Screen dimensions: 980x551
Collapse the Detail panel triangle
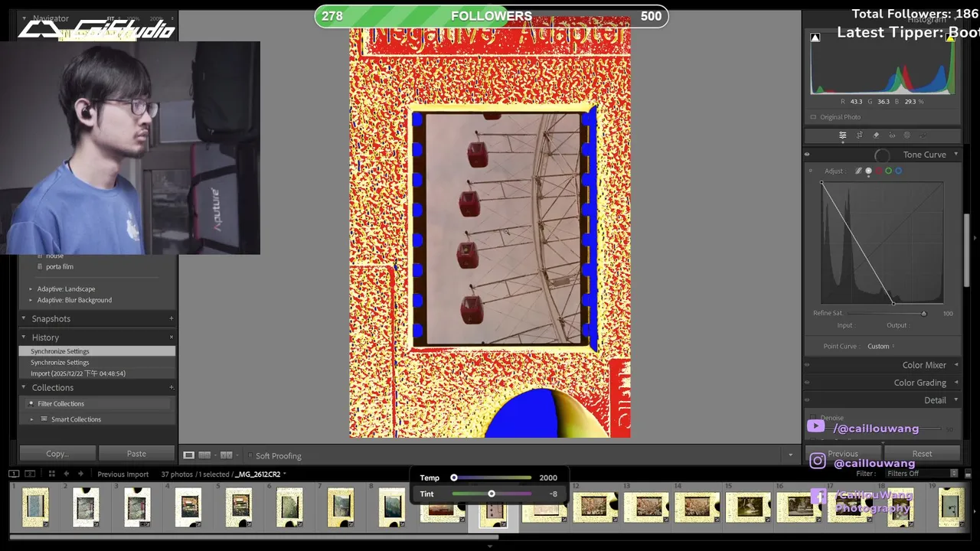click(955, 400)
